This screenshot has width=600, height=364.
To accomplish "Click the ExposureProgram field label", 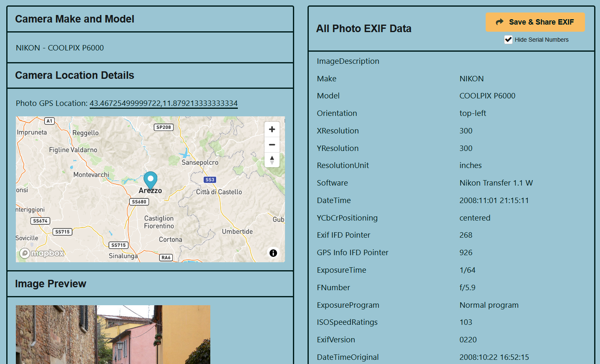I will [x=348, y=305].
